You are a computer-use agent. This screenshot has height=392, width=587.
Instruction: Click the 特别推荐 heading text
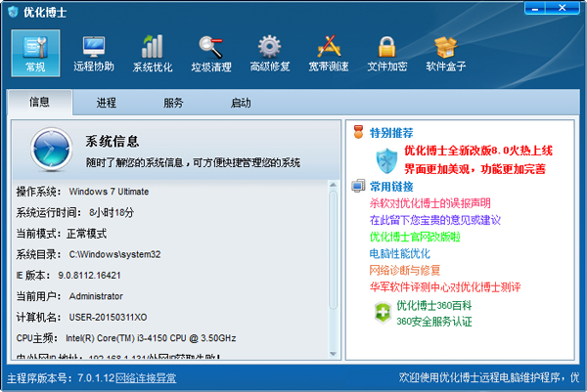pos(391,132)
